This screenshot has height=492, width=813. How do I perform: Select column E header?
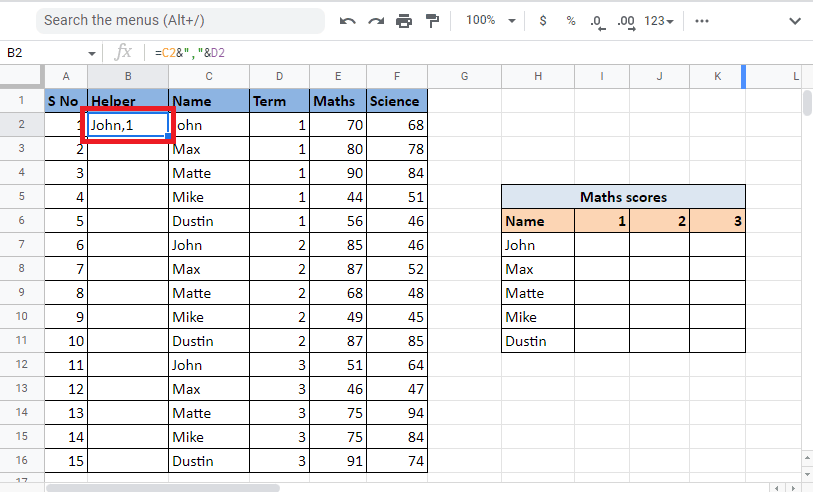coord(338,77)
